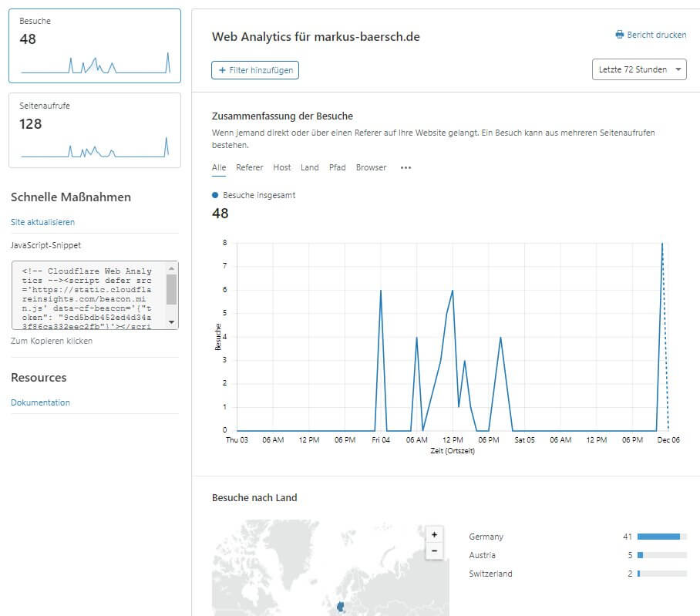Image resolution: width=700 pixels, height=616 pixels.
Task: Click the JavaScript snippet code to copy
Action: click(88, 295)
